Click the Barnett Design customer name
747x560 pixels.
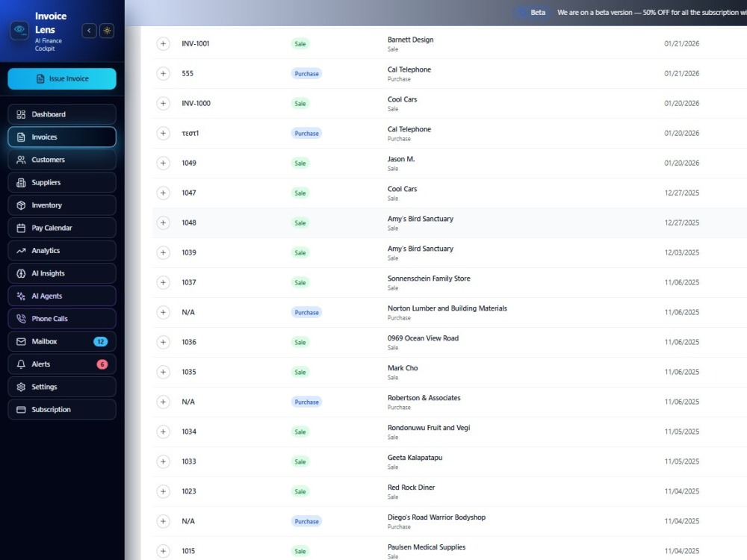410,40
